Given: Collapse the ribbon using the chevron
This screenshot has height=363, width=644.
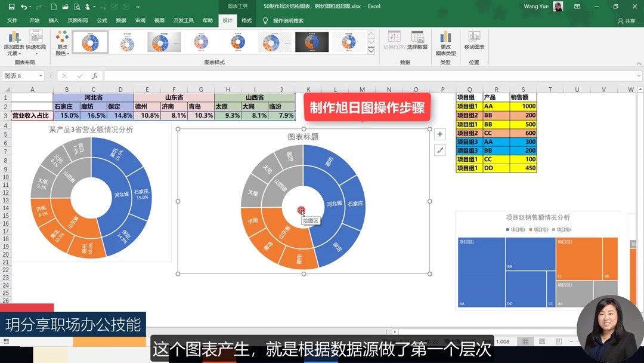Looking at the screenshot, I should (638, 62).
